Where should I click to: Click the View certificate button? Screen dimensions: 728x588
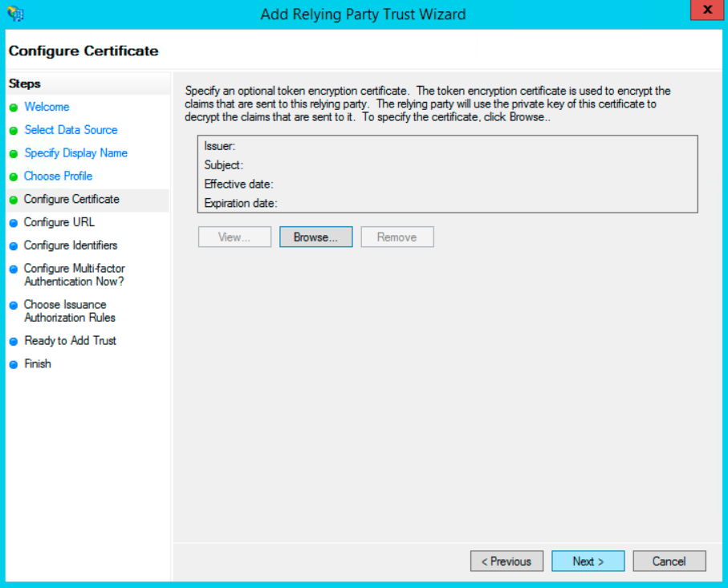(x=234, y=237)
